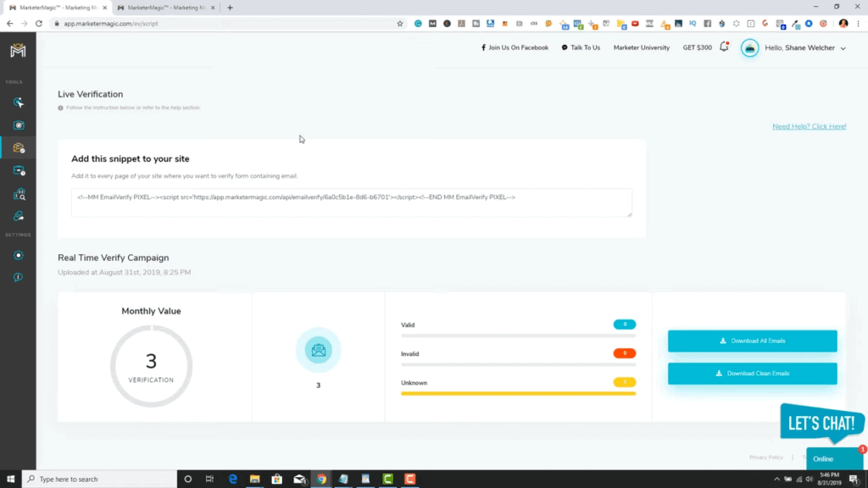Click the Valid count badge

click(x=625, y=324)
